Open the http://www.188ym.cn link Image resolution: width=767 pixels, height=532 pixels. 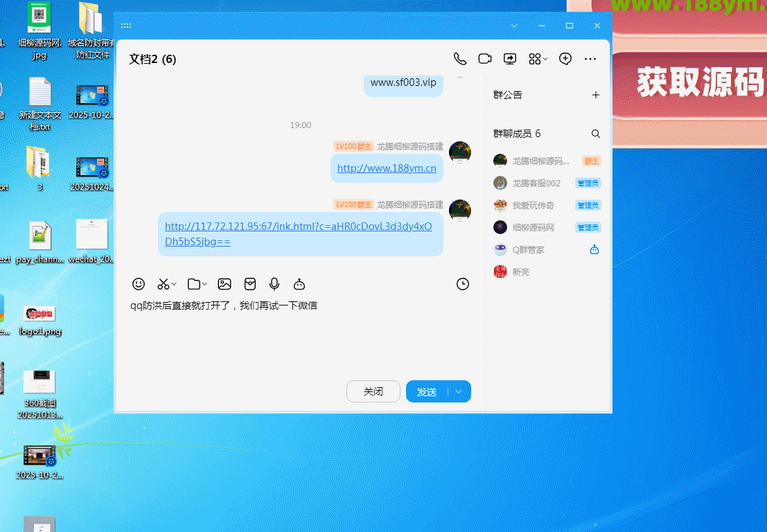coord(387,168)
